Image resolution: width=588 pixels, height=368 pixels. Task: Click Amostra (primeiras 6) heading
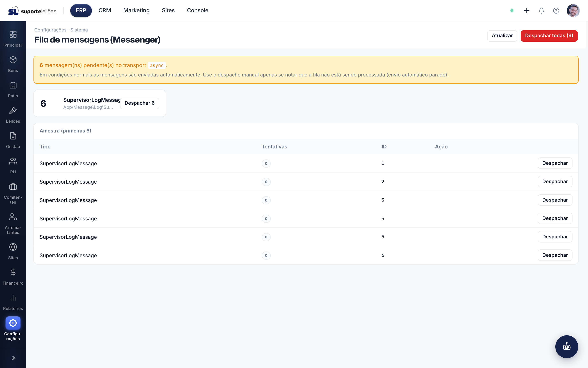pyautogui.click(x=65, y=131)
